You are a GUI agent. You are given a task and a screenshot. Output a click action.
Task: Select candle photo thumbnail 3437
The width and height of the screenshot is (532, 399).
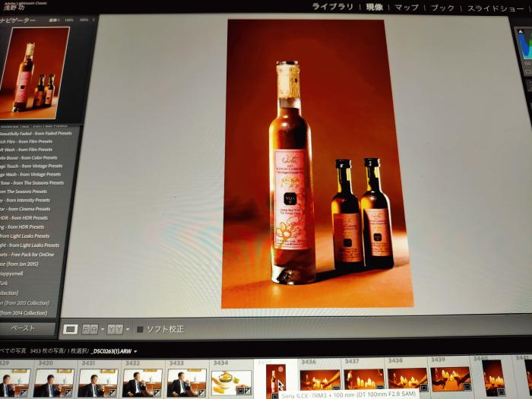pyautogui.click(x=364, y=380)
